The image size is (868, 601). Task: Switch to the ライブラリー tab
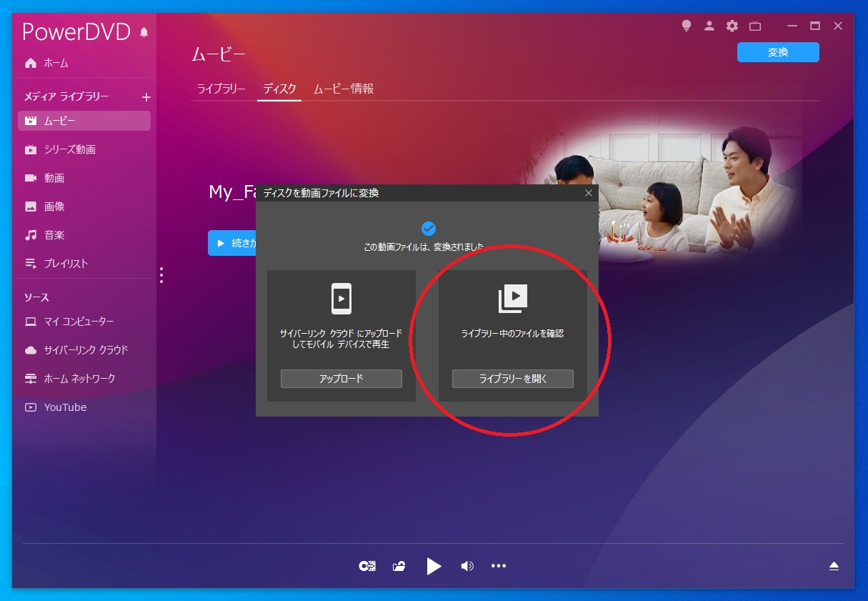click(221, 89)
